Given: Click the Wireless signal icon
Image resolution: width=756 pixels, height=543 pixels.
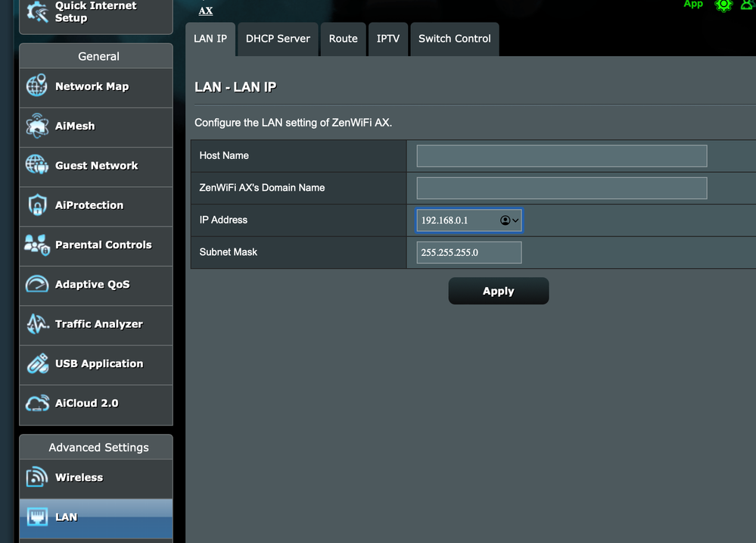Looking at the screenshot, I should tap(37, 478).
